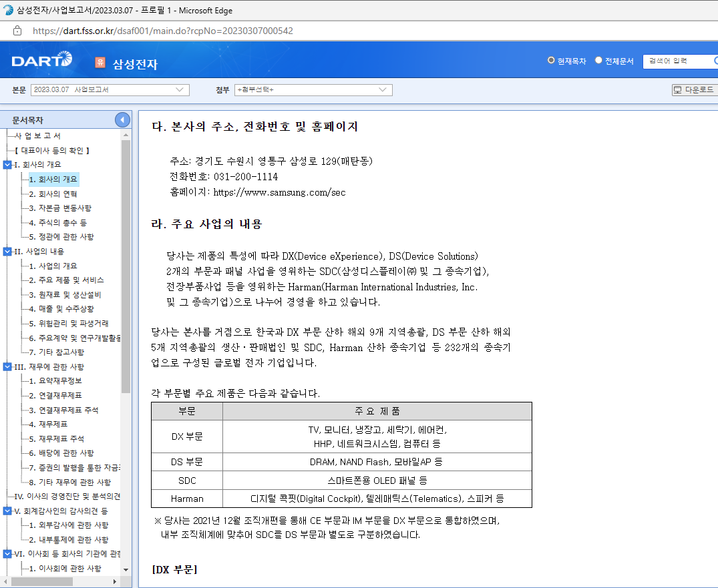Screen dimensions: 718x588
Task: Open 1. 외부감사에 관한 사항
Action: (x=69, y=525)
